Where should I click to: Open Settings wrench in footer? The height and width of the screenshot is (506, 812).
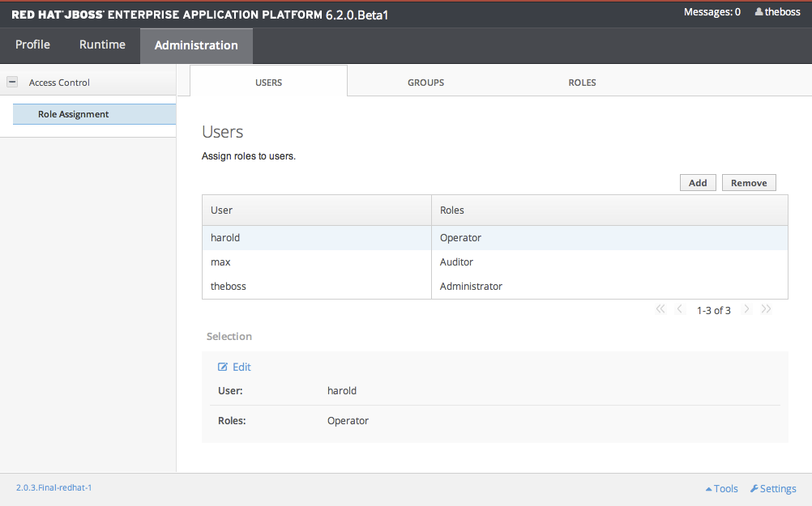tap(754, 489)
